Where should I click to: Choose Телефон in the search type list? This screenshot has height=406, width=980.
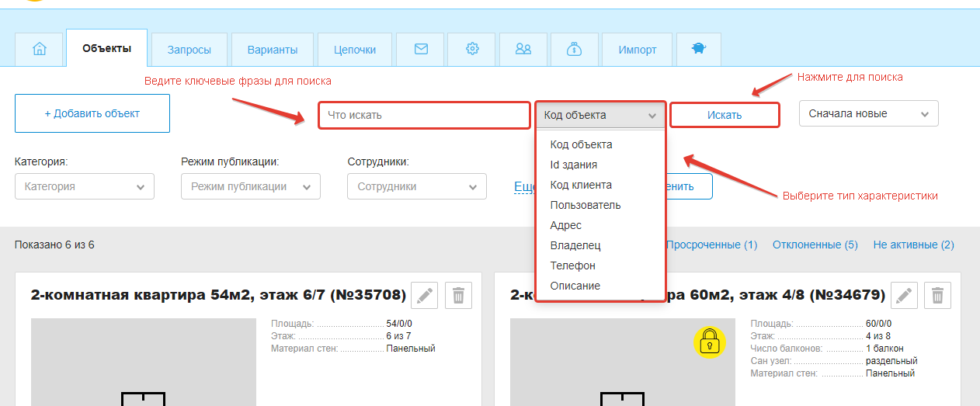coord(572,265)
